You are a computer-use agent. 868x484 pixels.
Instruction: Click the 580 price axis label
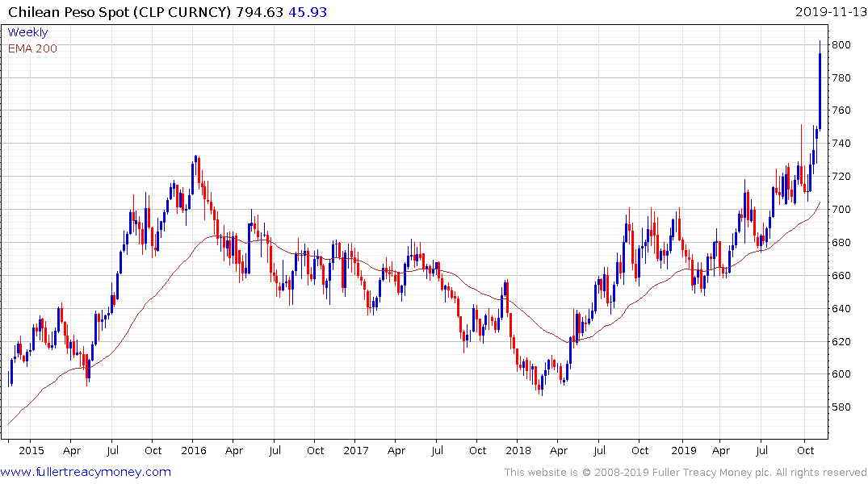click(841, 407)
